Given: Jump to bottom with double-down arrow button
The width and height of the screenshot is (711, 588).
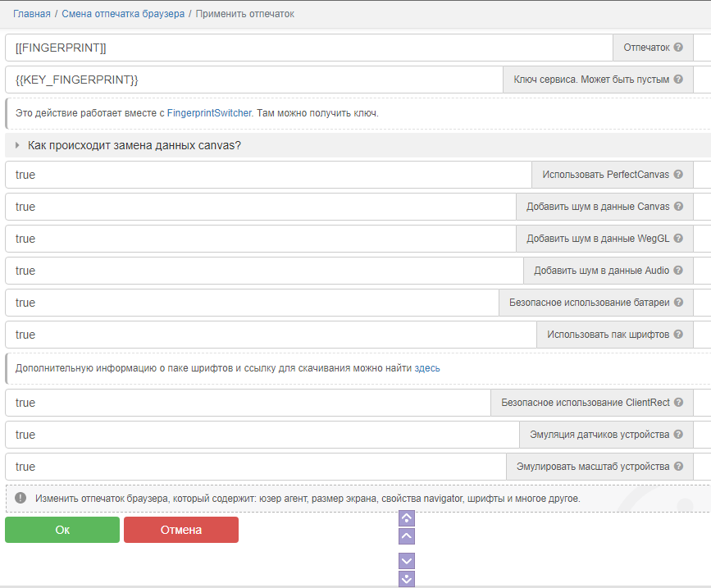Looking at the screenshot, I should point(407,579).
